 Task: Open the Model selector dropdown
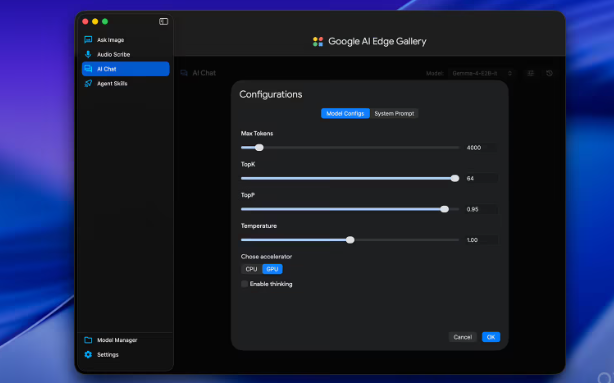tap(482, 73)
